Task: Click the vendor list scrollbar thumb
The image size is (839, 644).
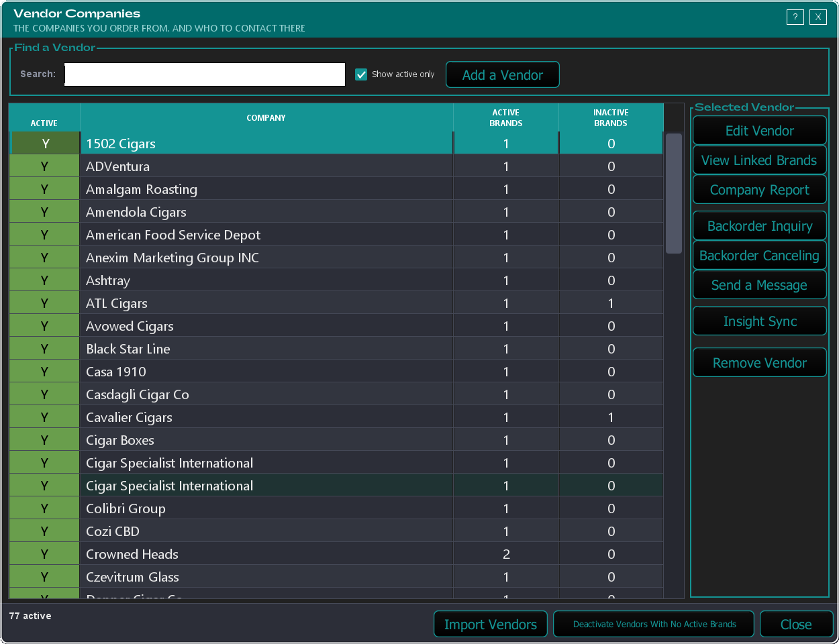Action: click(674, 193)
